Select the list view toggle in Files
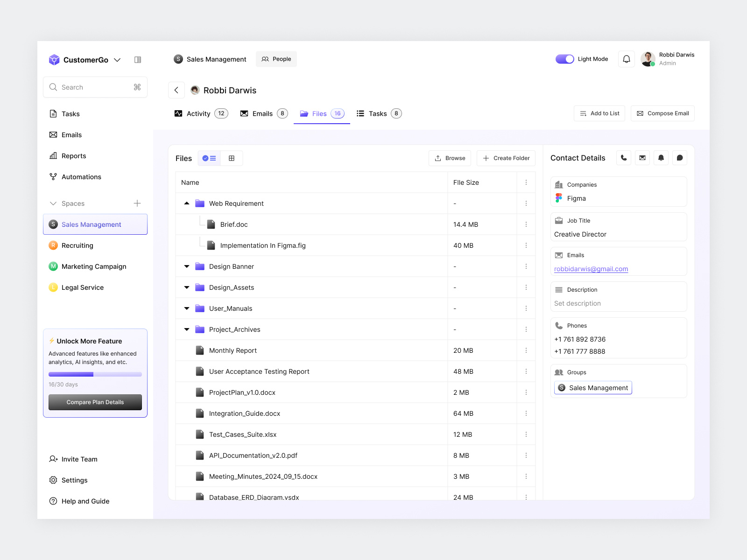Image resolution: width=747 pixels, height=560 pixels. tap(209, 158)
